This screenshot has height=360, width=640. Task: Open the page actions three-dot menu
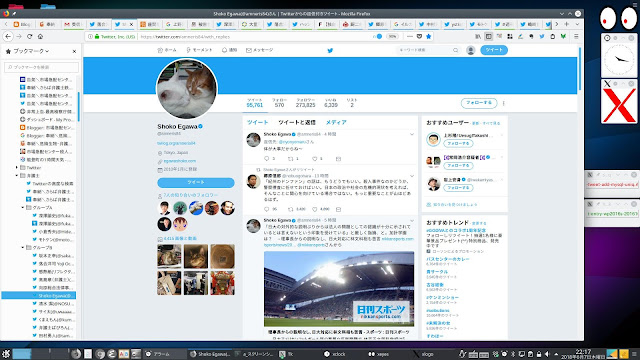(410, 36)
